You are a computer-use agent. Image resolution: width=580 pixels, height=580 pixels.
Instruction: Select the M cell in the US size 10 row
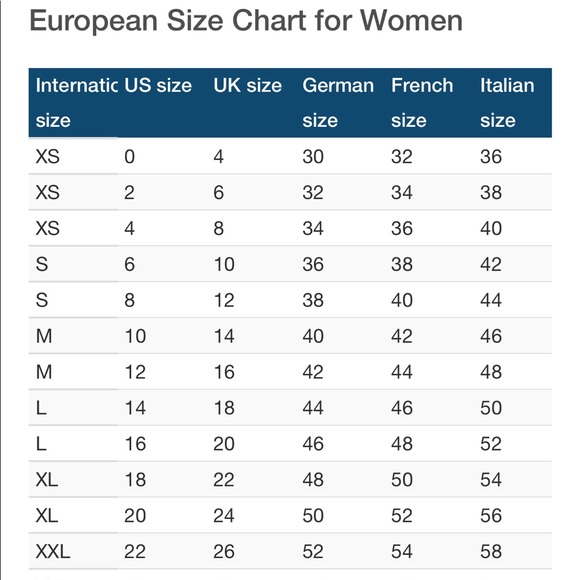[44, 336]
